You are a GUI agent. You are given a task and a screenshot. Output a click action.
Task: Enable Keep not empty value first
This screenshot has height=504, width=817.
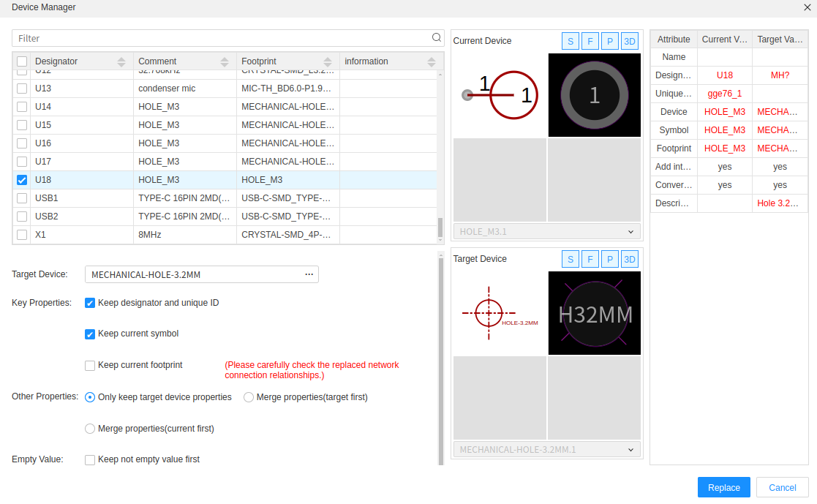pos(90,459)
